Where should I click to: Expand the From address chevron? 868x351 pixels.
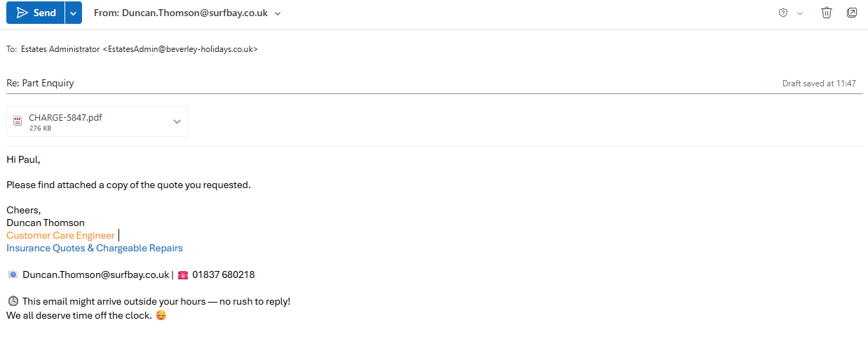pos(278,13)
